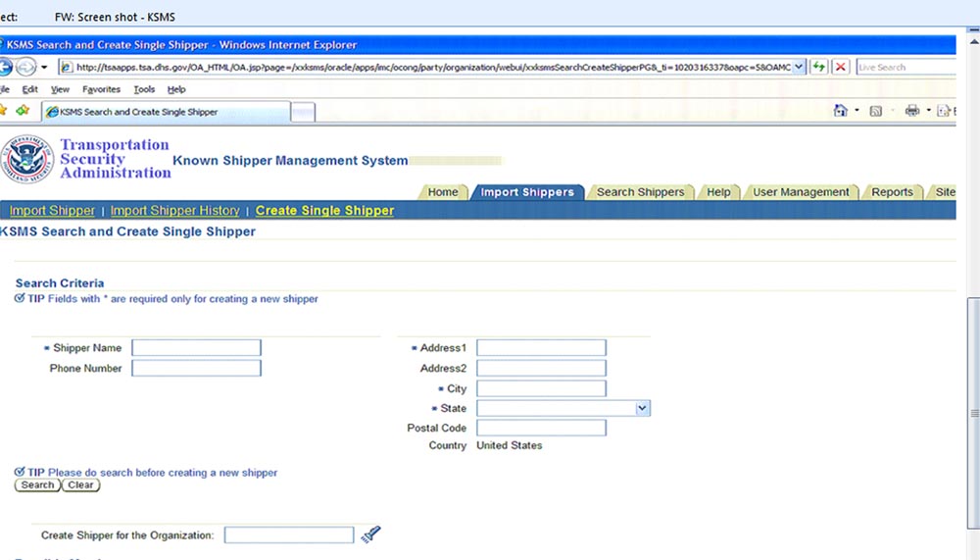
Task: Click the Create Single Shipper link
Action: pos(324,211)
